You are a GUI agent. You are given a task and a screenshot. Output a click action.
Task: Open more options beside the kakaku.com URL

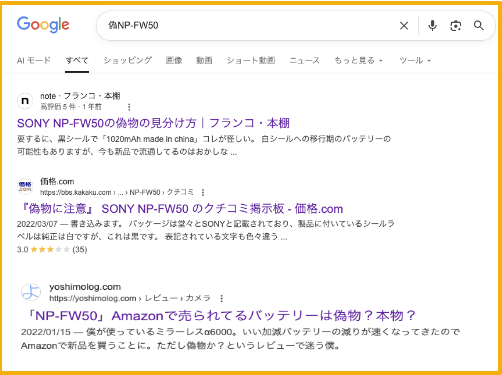coord(203,192)
